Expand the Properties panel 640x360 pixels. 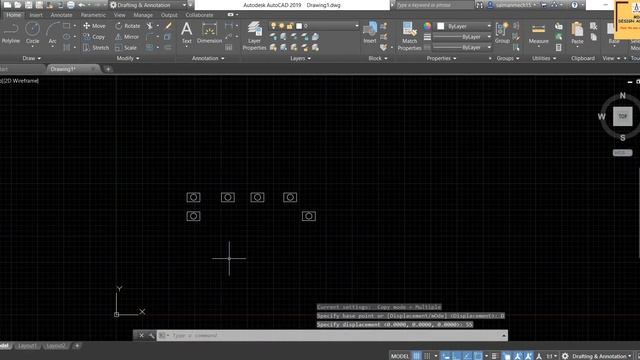pyautogui.click(x=441, y=58)
